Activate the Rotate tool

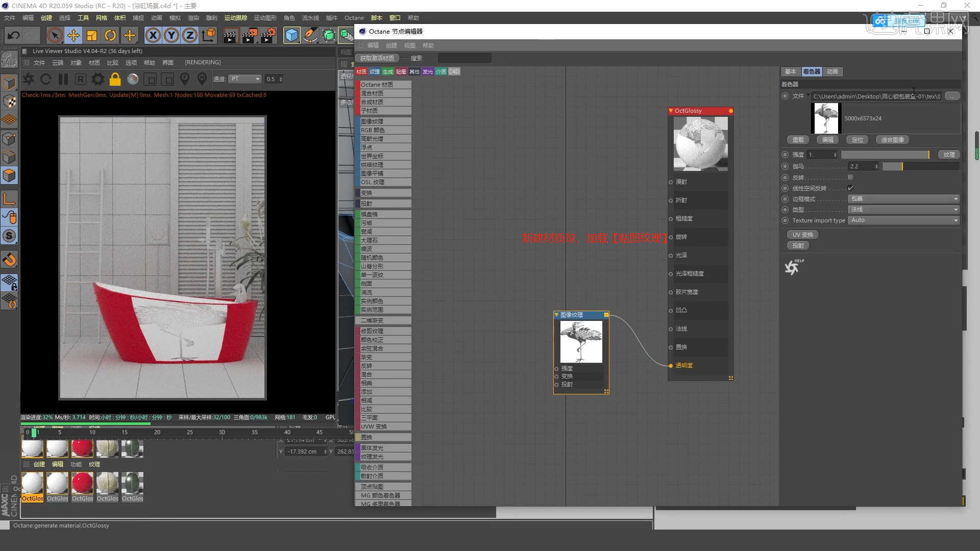(x=110, y=35)
